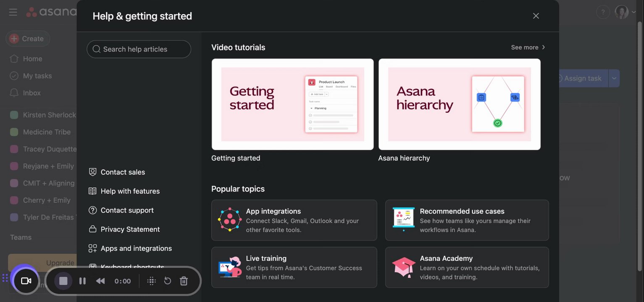Click Contact support question icon
The image size is (644, 302).
92,210
